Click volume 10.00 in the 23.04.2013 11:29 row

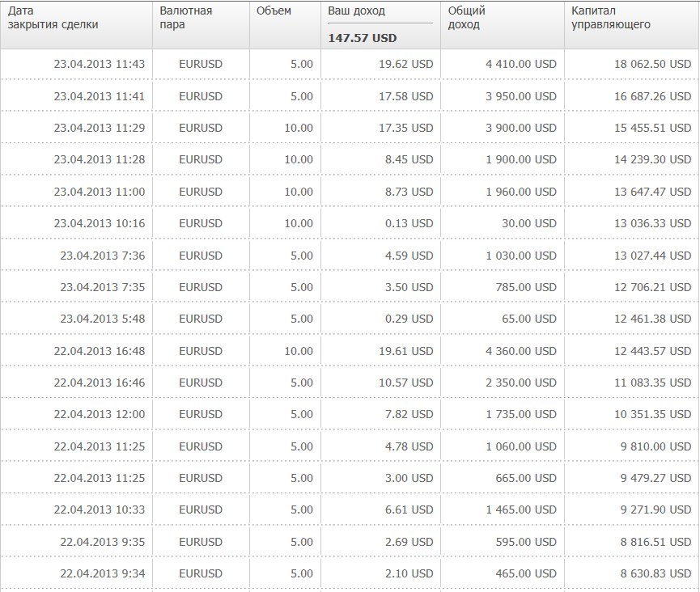[x=299, y=128]
